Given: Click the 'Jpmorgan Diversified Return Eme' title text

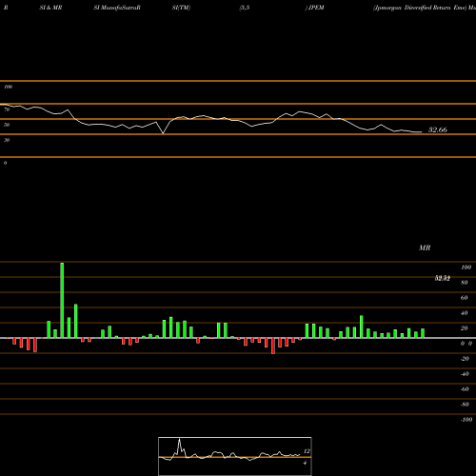Looking at the screenshot, I should (420, 8).
